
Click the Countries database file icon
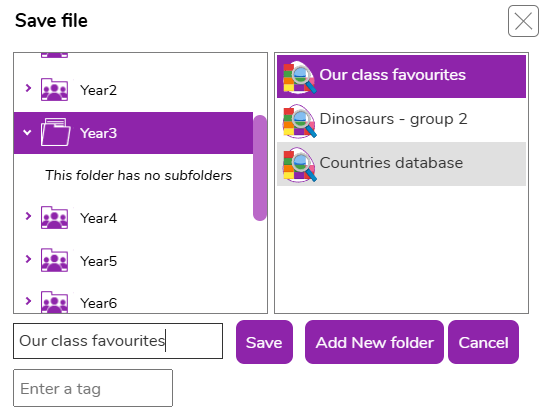300,165
